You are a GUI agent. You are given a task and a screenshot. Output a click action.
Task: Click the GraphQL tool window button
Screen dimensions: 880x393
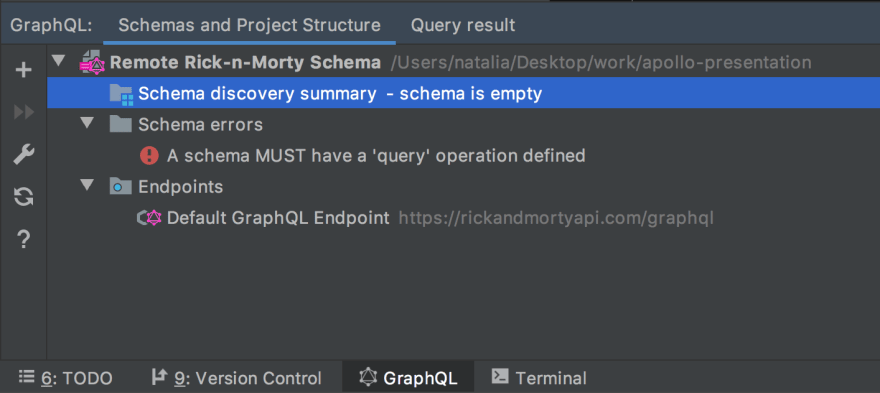click(x=408, y=378)
